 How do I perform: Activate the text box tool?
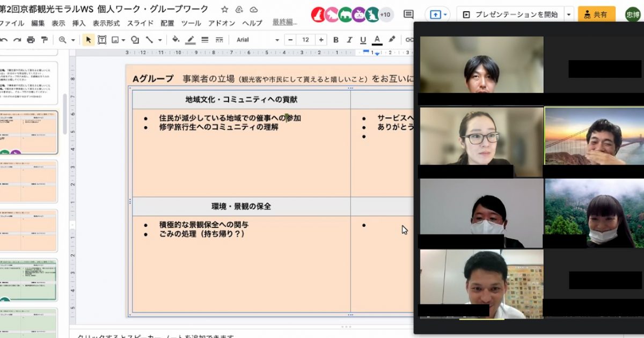101,40
